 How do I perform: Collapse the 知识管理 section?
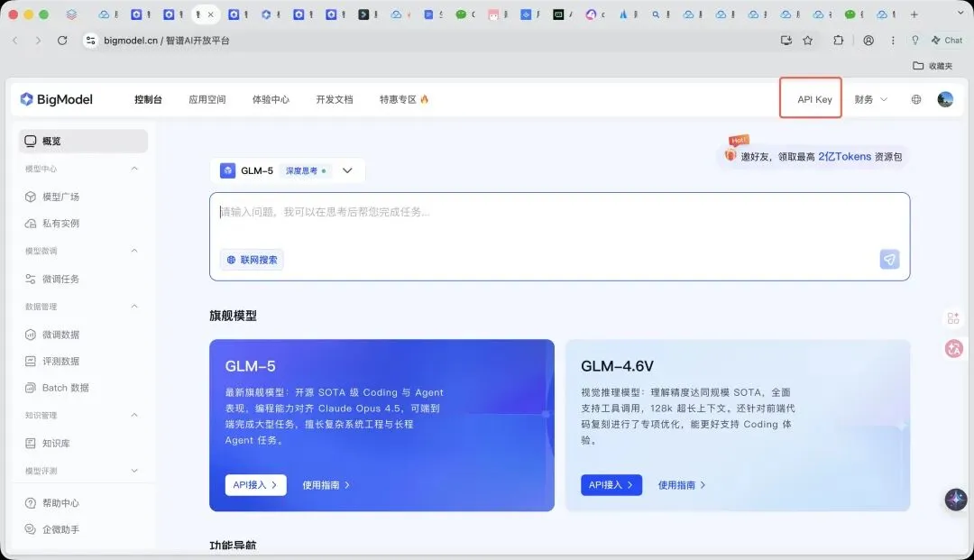(x=134, y=416)
